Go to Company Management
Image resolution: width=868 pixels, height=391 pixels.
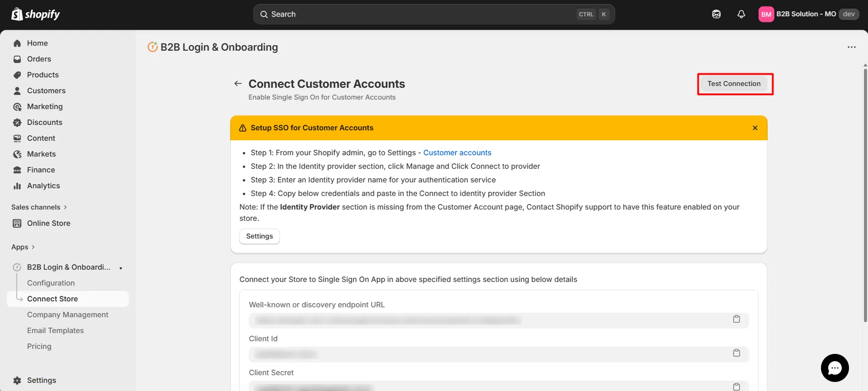(x=67, y=315)
